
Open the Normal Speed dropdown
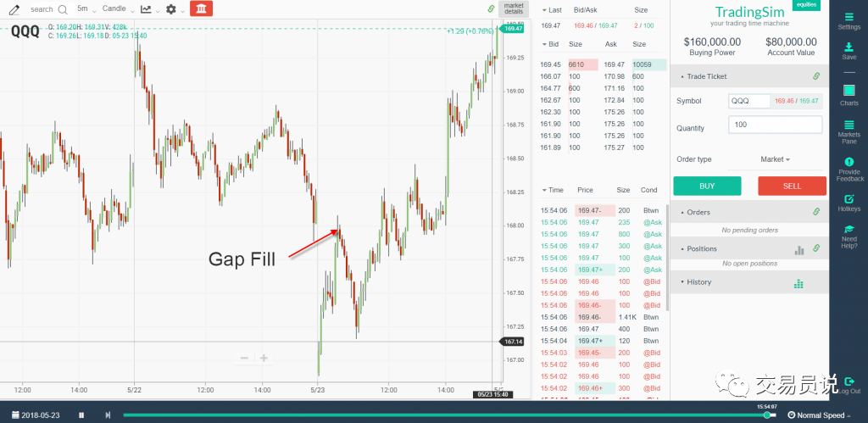point(820,415)
